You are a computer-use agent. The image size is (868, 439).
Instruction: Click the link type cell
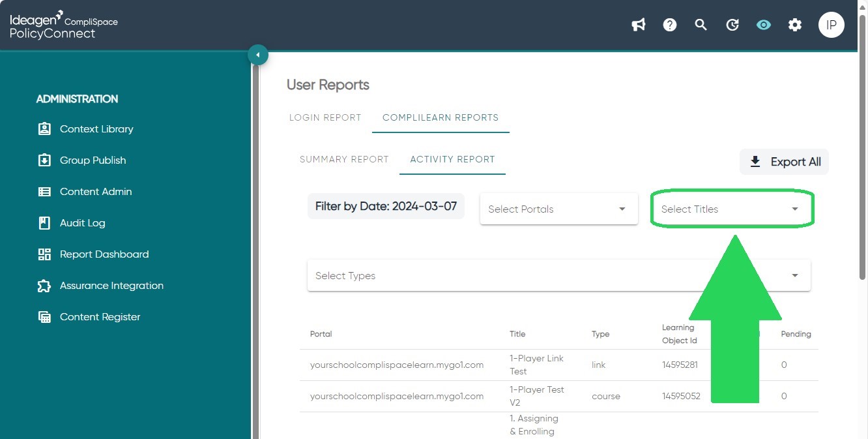pyautogui.click(x=599, y=365)
